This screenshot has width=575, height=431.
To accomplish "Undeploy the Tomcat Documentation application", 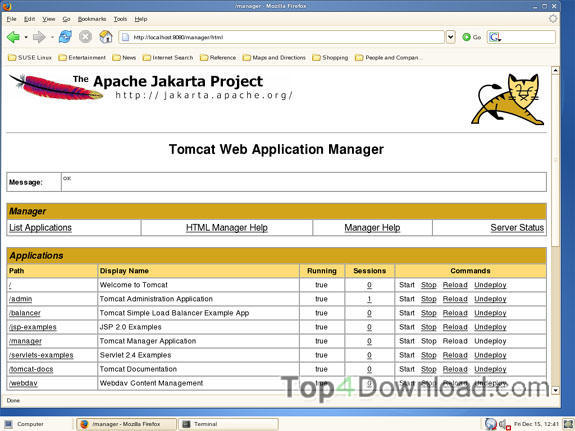I will (x=490, y=369).
